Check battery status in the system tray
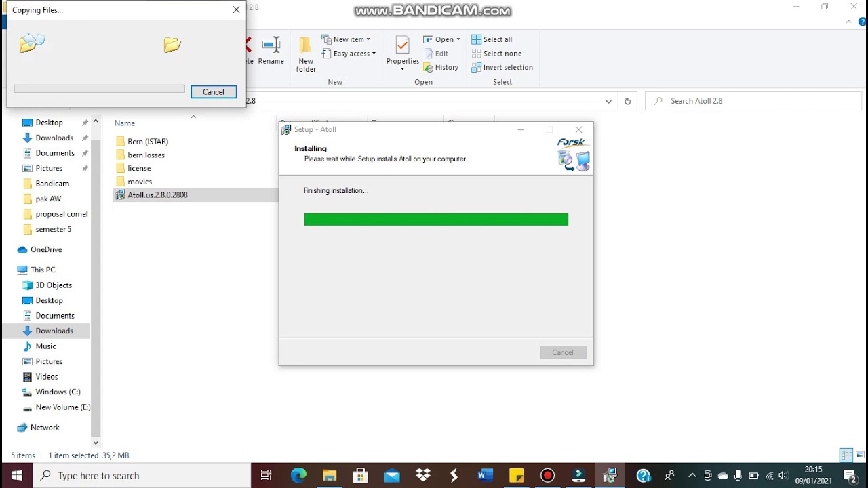 click(x=753, y=475)
